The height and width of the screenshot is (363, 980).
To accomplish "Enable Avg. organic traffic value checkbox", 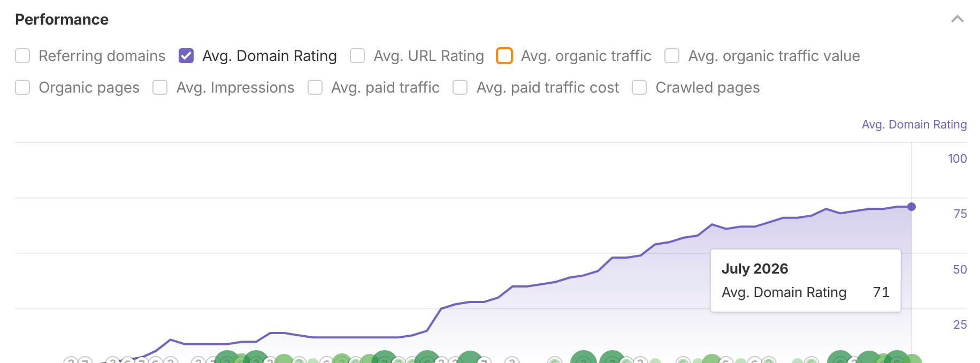I will [672, 56].
